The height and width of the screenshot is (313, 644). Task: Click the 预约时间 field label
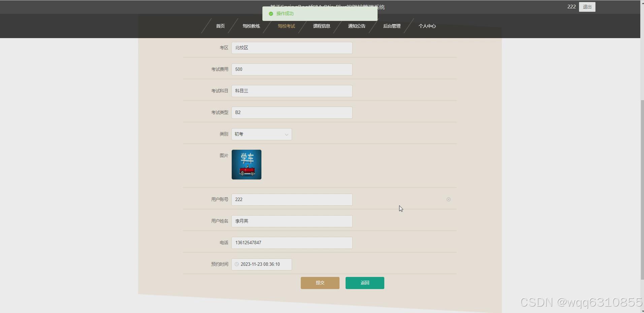coord(220,264)
